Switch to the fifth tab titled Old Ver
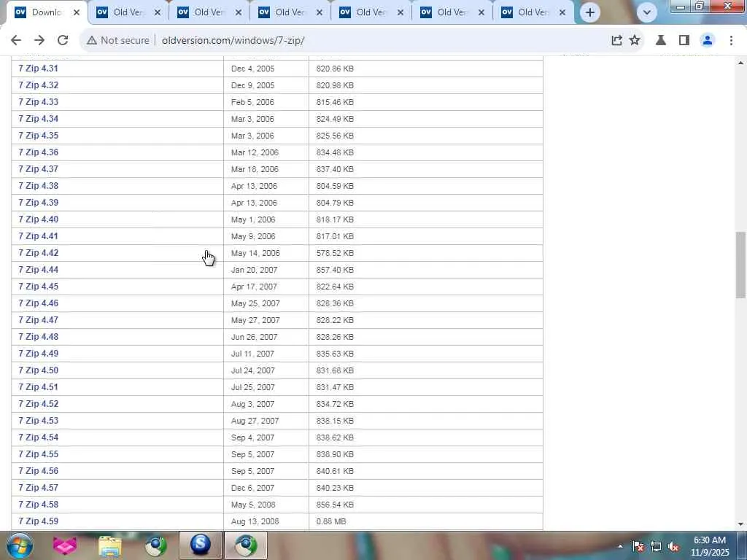This screenshot has height=560, width=747. pyautogui.click(x=371, y=12)
